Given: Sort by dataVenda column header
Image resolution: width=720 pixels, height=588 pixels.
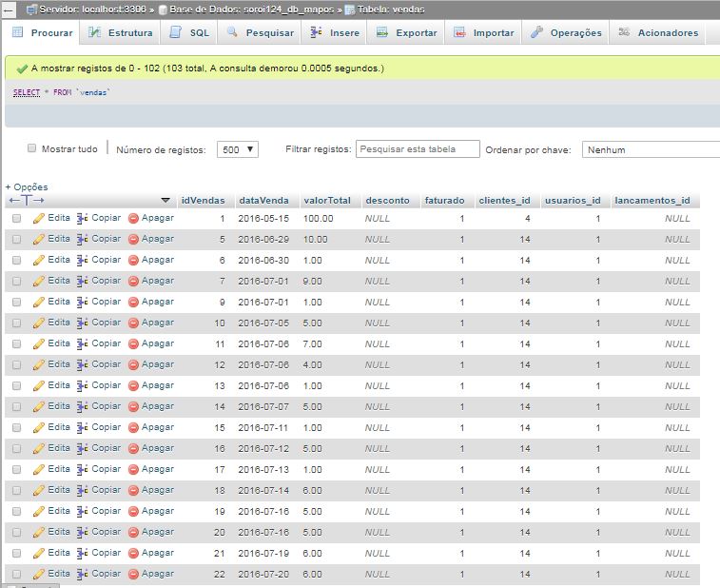Looking at the screenshot, I should [x=263, y=201].
